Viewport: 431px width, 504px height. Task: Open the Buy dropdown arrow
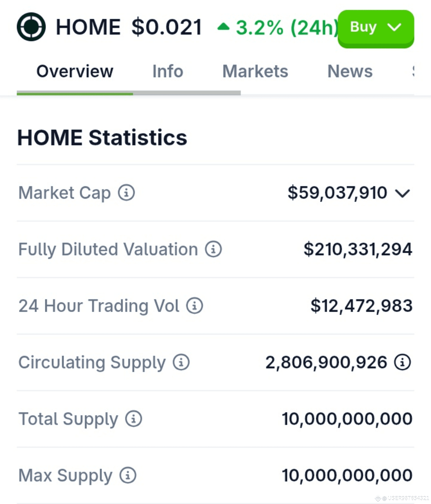click(394, 27)
